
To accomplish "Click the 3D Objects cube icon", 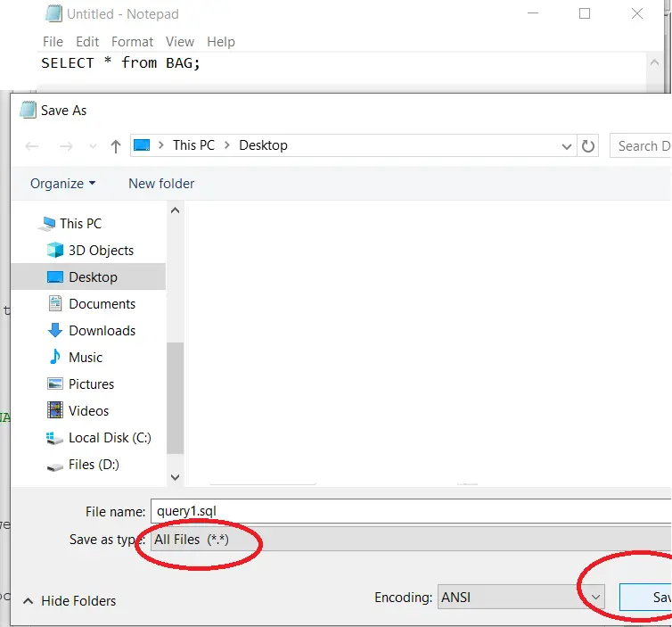I will pos(55,250).
